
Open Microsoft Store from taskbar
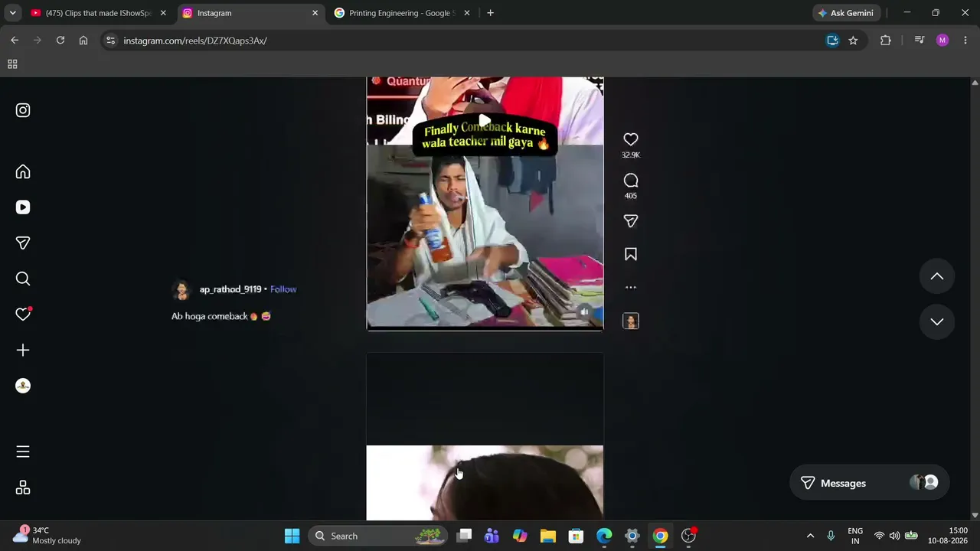(x=576, y=536)
